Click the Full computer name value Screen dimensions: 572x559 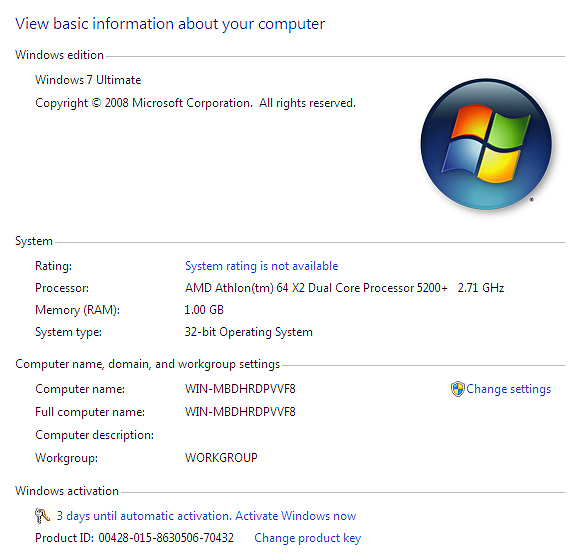(x=240, y=412)
